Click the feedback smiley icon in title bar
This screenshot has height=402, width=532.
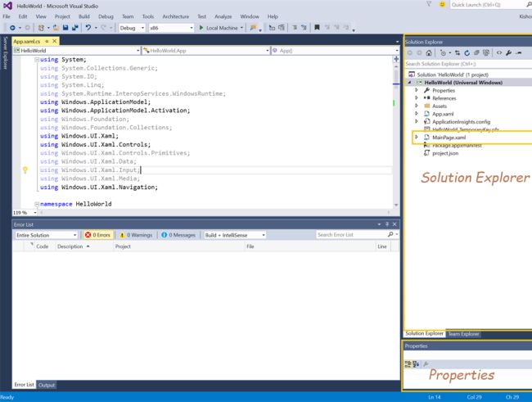pos(442,4)
